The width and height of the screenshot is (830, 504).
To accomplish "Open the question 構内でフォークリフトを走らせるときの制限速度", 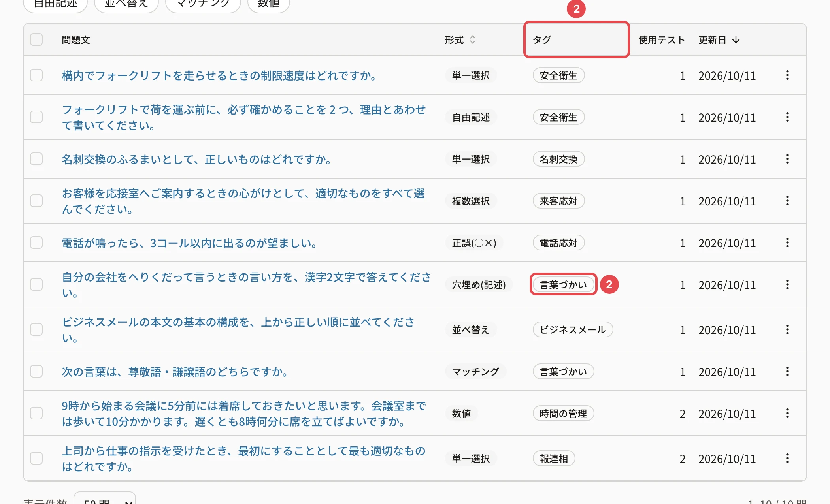I will coord(220,75).
